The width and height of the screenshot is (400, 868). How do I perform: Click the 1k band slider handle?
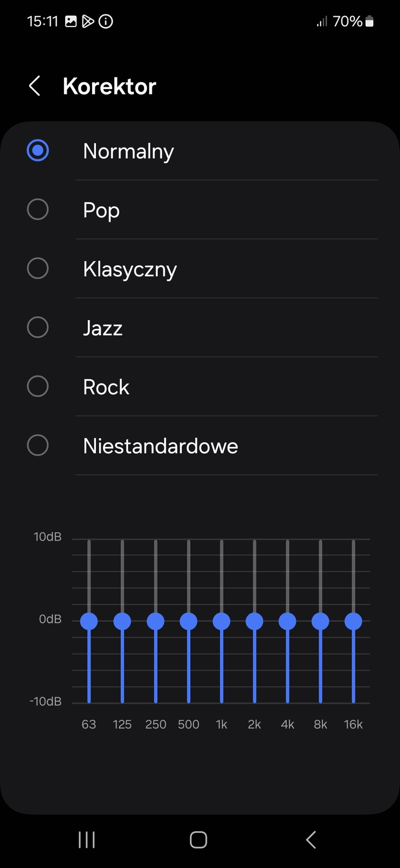222,621
